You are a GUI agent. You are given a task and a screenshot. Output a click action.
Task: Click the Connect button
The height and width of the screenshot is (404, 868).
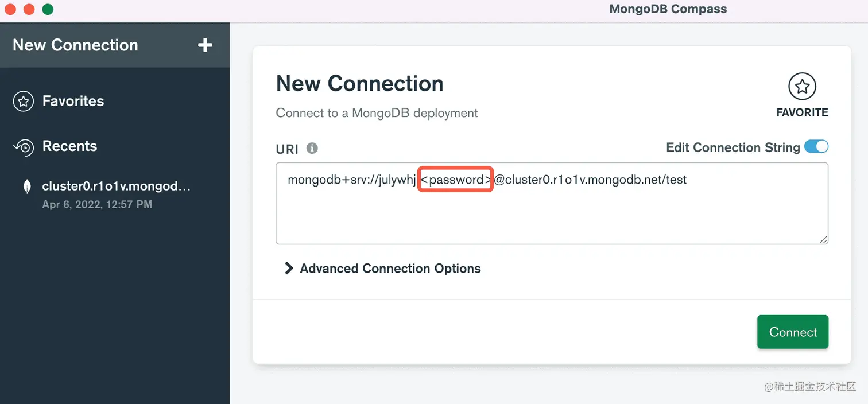(x=792, y=332)
